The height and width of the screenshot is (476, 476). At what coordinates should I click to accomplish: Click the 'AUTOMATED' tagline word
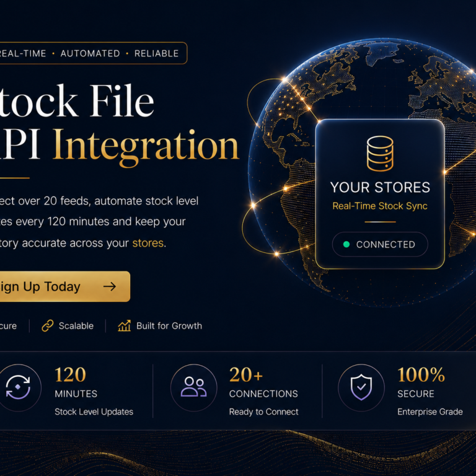tap(90, 53)
